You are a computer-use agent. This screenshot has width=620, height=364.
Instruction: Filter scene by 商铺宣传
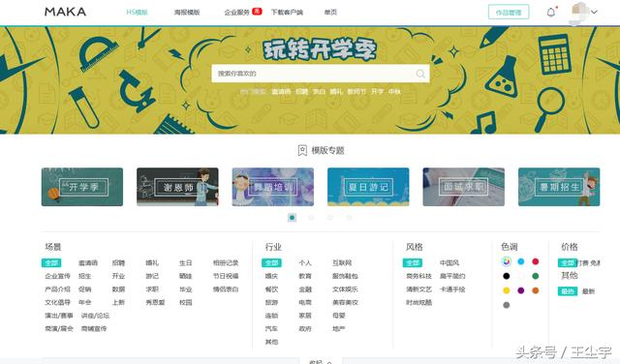(x=94, y=328)
